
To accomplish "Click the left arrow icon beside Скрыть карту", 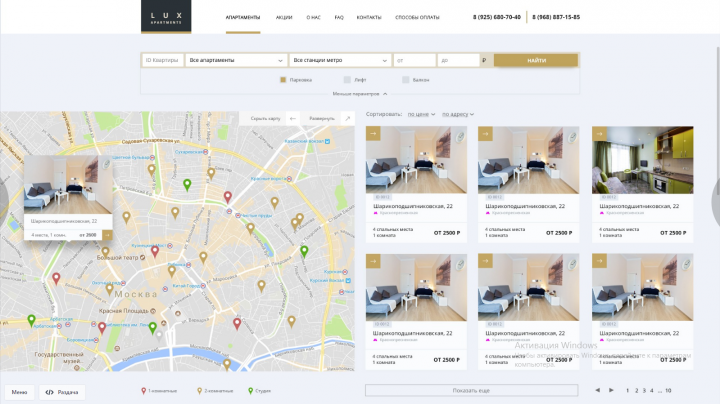I will coord(292,118).
